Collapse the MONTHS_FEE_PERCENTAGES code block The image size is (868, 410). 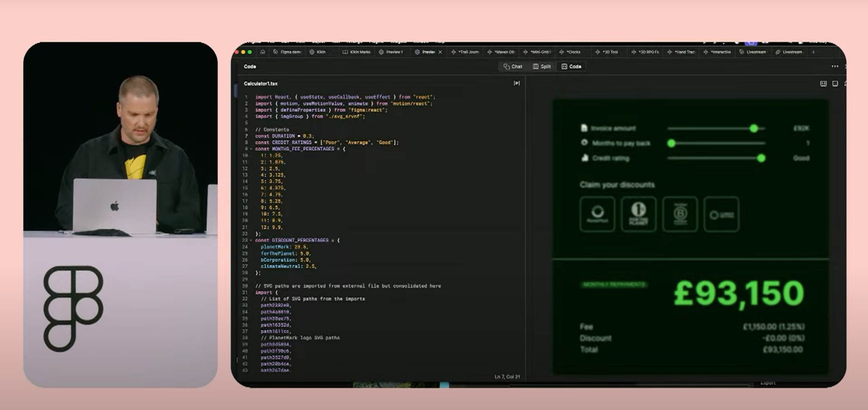pos(251,149)
